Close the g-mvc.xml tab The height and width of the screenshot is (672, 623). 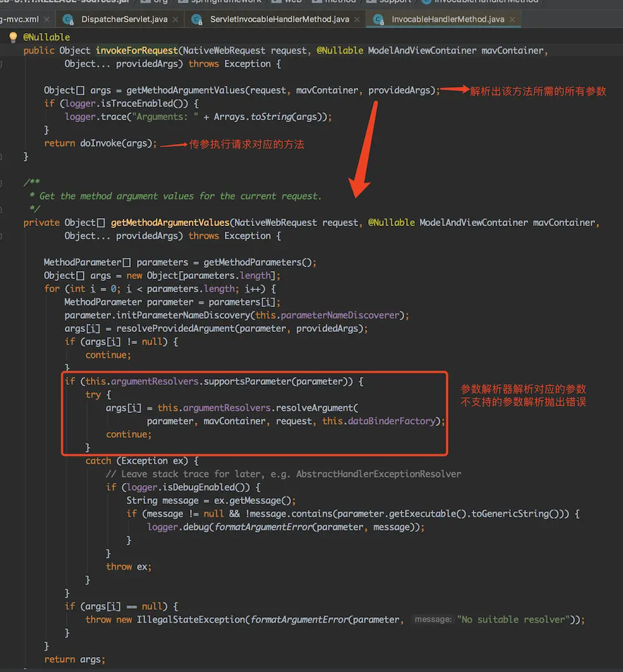[x=47, y=19]
